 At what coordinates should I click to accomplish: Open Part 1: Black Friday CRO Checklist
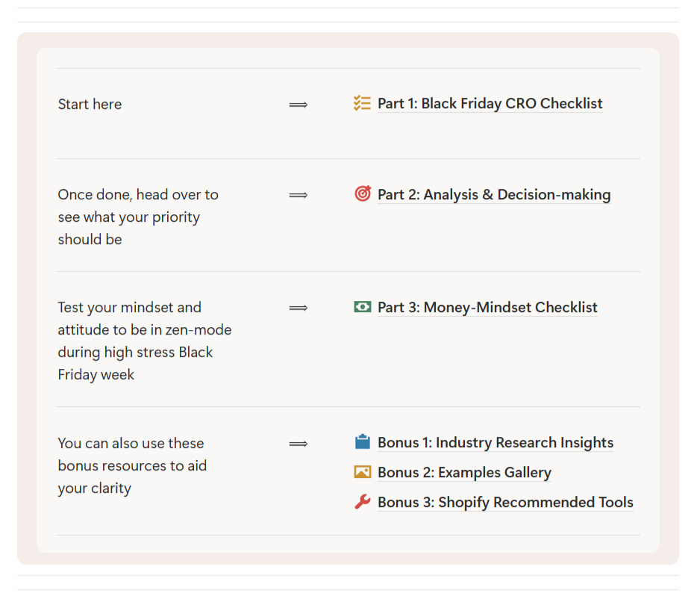(x=490, y=104)
